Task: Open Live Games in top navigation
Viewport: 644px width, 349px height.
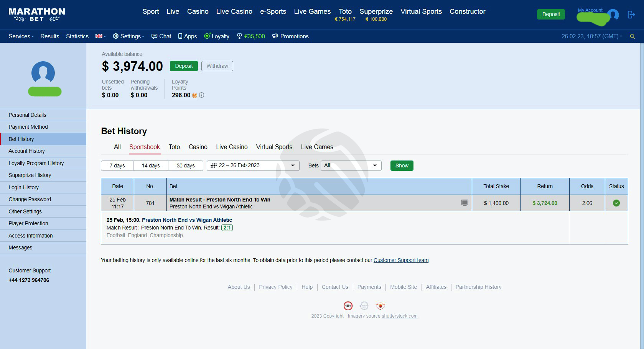Action: tap(312, 11)
